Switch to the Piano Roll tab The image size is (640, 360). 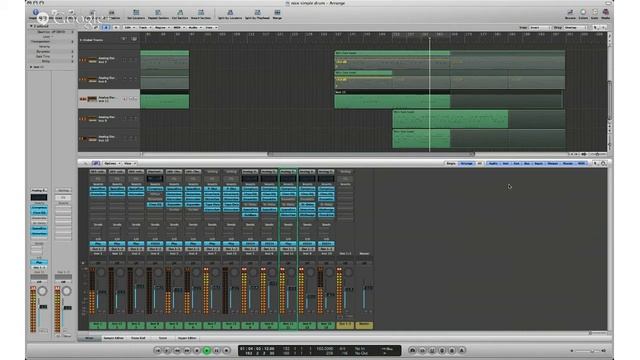click(x=139, y=338)
